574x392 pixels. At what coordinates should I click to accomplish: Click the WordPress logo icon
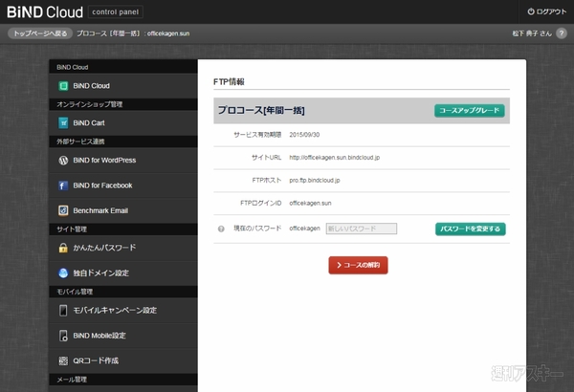pyautogui.click(x=63, y=161)
